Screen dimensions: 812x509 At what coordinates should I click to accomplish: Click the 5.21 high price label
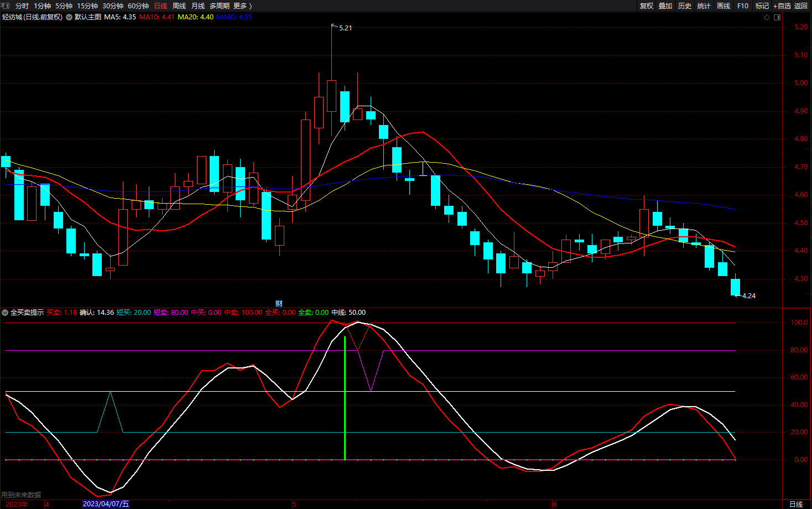click(345, 28)
